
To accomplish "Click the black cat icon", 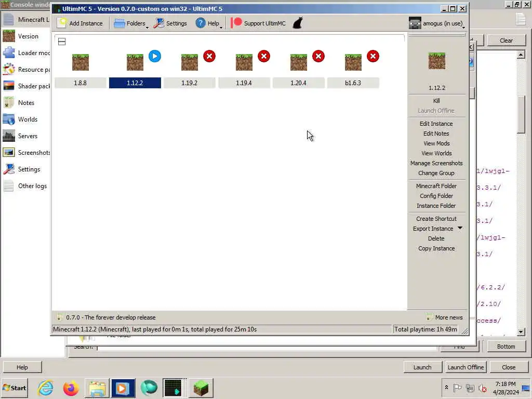I will [298, 23].
